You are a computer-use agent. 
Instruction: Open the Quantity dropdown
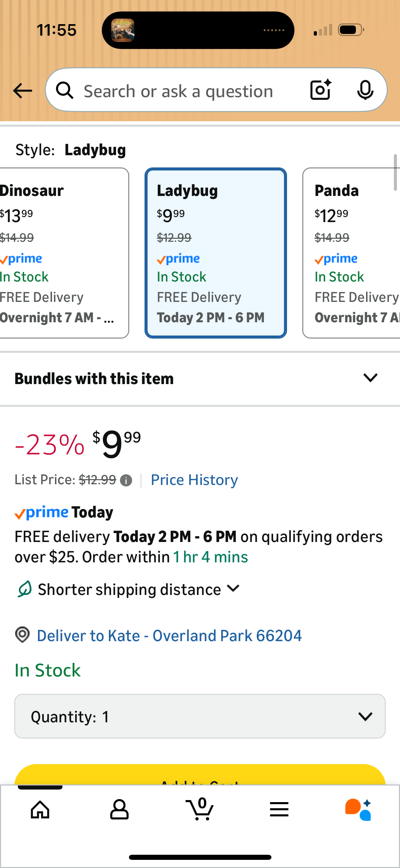pyautogui.click(x=200, y=716)
